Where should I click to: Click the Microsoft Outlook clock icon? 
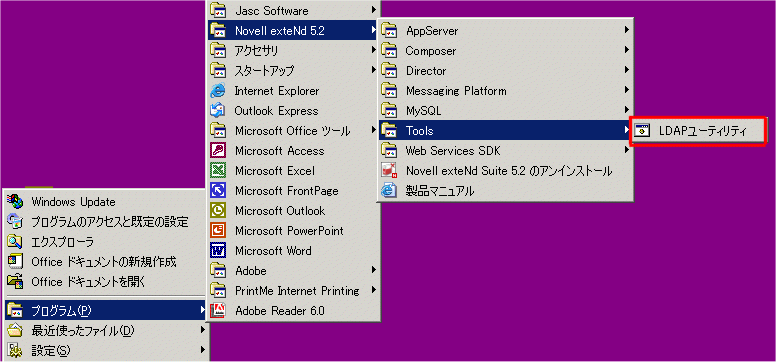coord(218,210)
